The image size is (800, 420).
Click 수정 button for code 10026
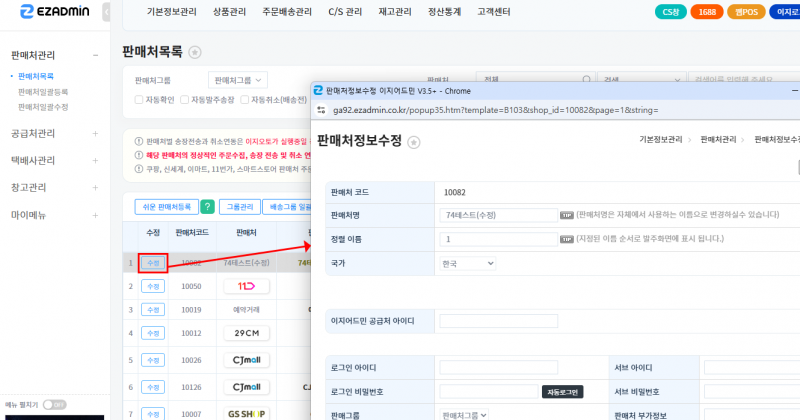[x=153, y=360]
